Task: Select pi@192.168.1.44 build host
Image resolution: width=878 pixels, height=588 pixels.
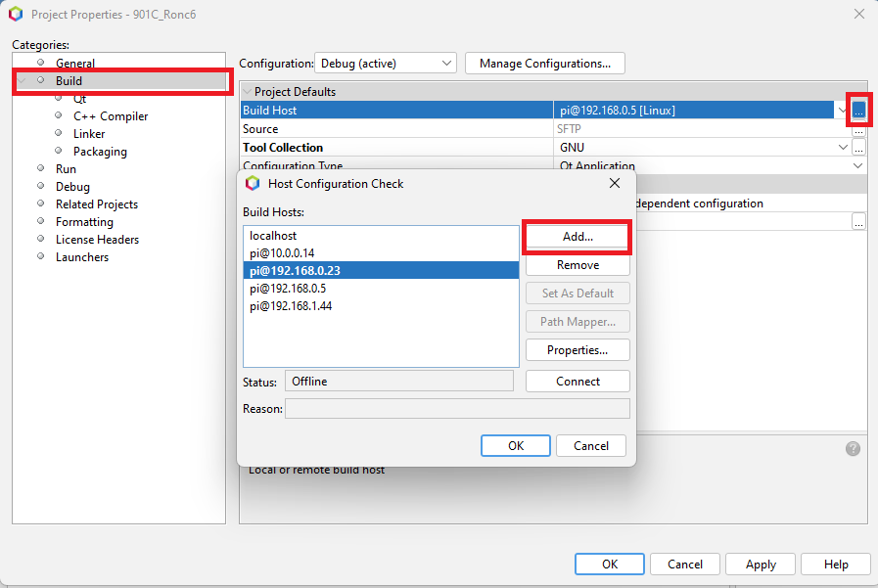Action: [382, 306]
